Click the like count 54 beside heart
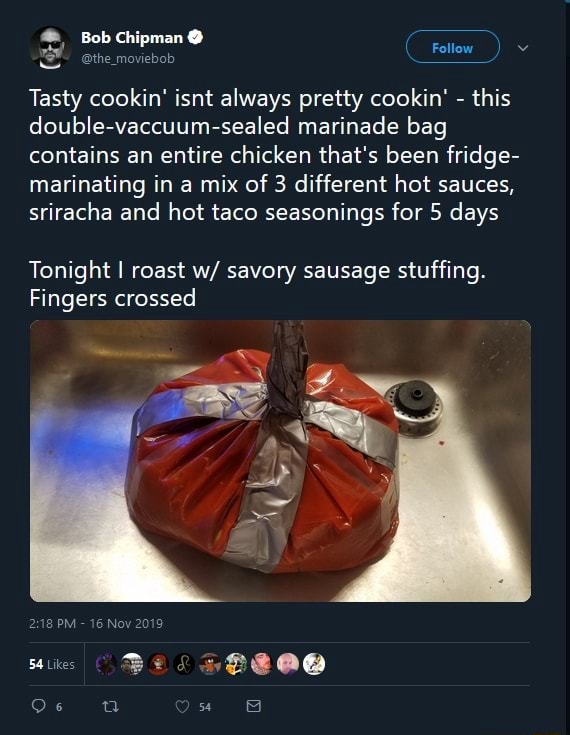 (205, 707)
